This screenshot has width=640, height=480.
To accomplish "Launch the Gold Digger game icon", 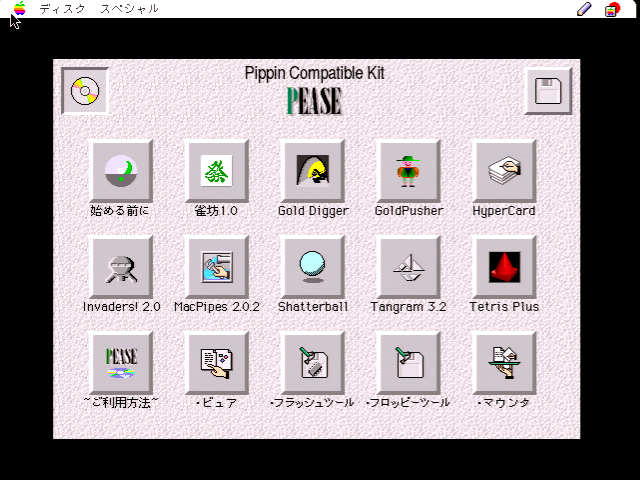I will click(313, 171).
